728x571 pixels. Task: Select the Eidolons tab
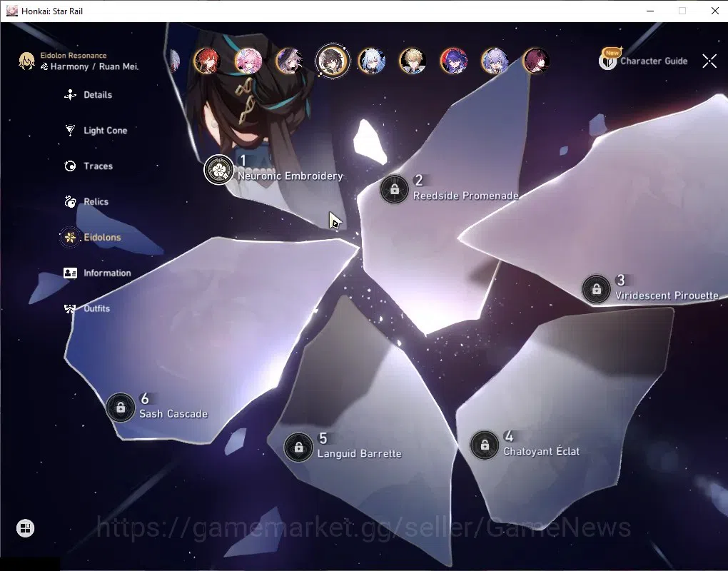(x=91, y=237)
